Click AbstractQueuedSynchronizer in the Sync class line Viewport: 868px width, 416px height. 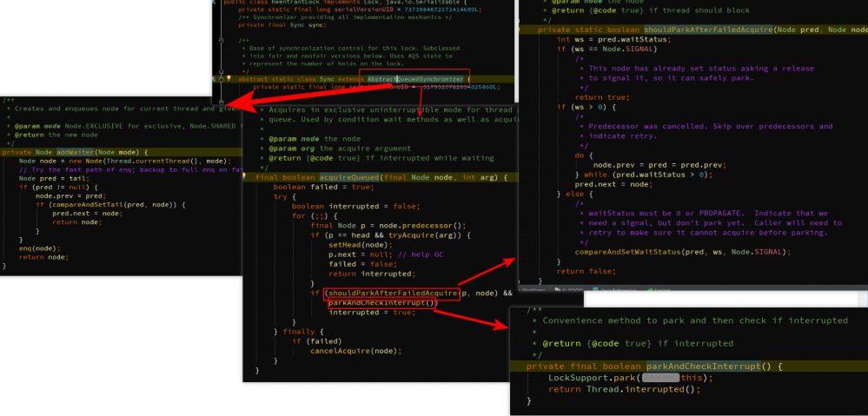415,80
